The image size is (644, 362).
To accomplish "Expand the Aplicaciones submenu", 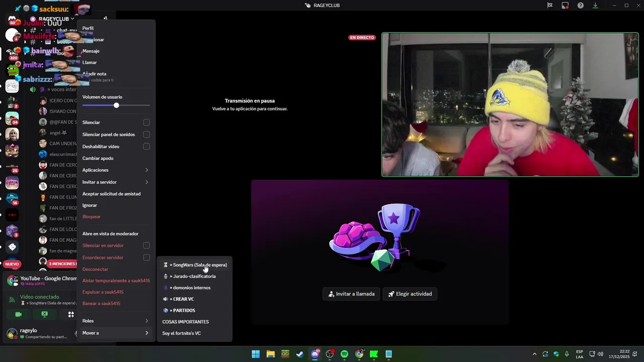I will pyautogui.click(x=116, y=170).
